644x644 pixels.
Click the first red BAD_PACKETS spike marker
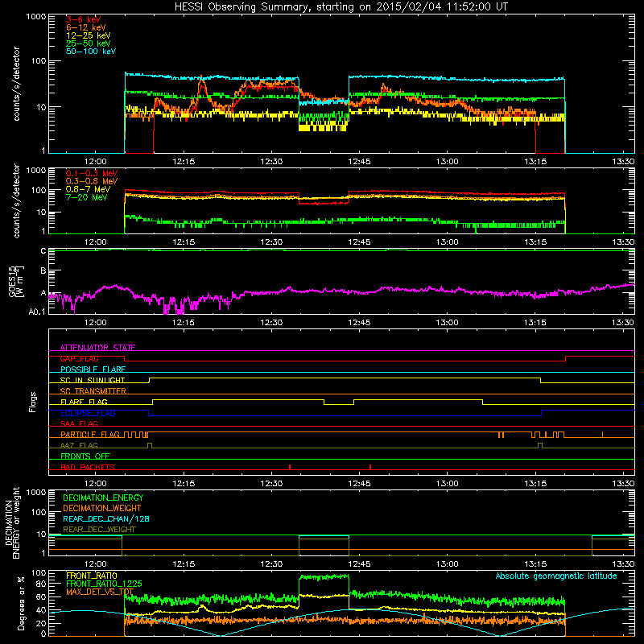[290, 467]
